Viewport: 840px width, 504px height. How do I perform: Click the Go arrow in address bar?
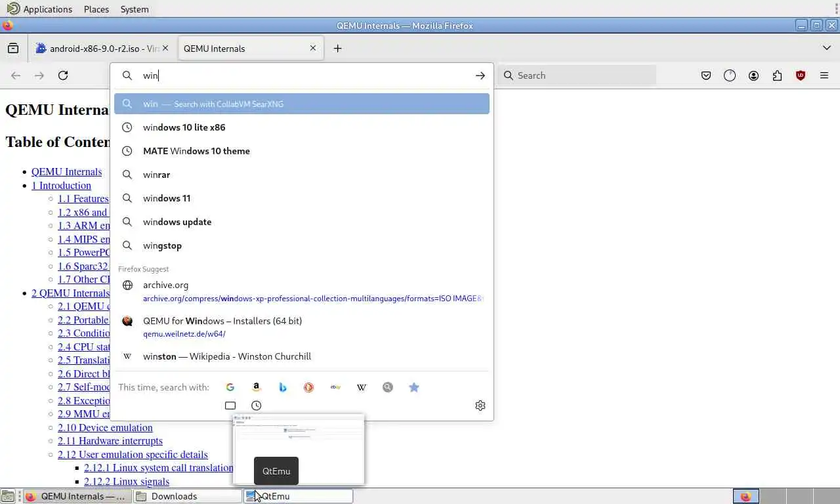pos(480,75)
